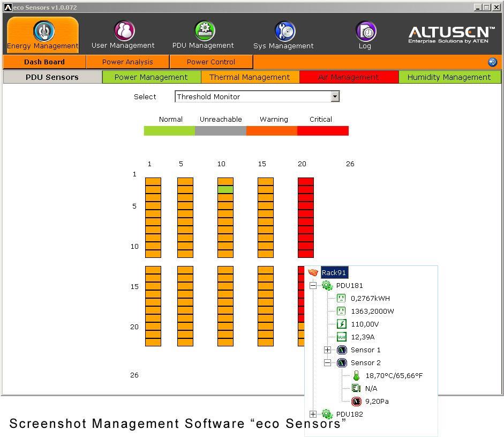This screenshot has width=504, height=437.
Task: Switch to the Power Control tab
Action: point(211,62)
